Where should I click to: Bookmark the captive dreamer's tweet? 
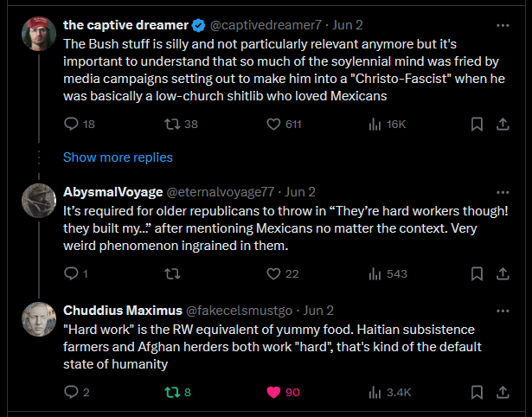(476, 125)
